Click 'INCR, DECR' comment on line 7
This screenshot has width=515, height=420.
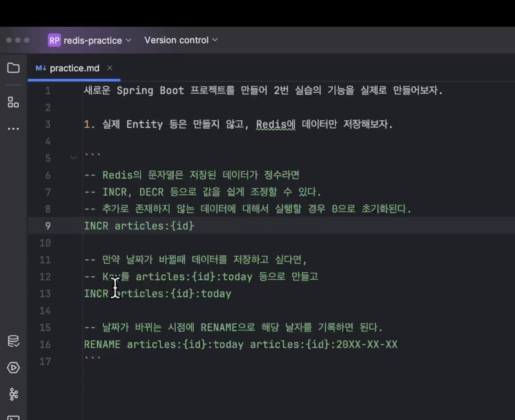coord(133,192)
